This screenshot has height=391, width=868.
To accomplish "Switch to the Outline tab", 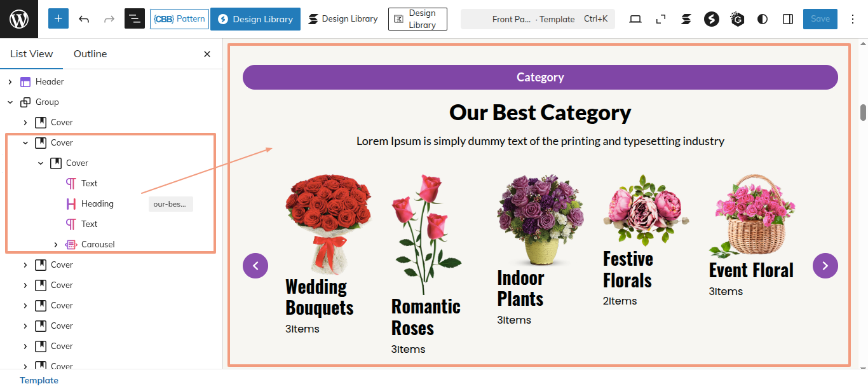I will click(90, 54).
